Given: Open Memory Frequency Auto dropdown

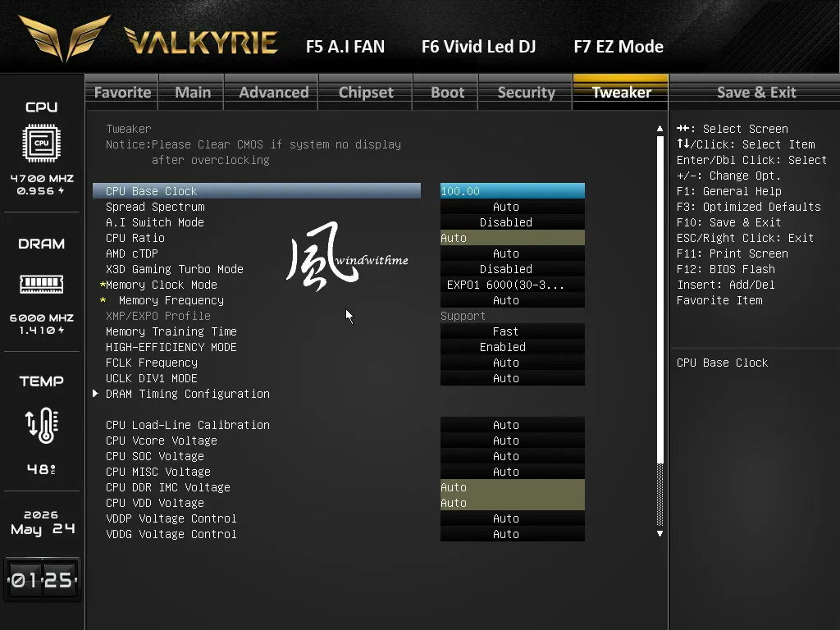Looking at the screenshot, I should [512, 300].
